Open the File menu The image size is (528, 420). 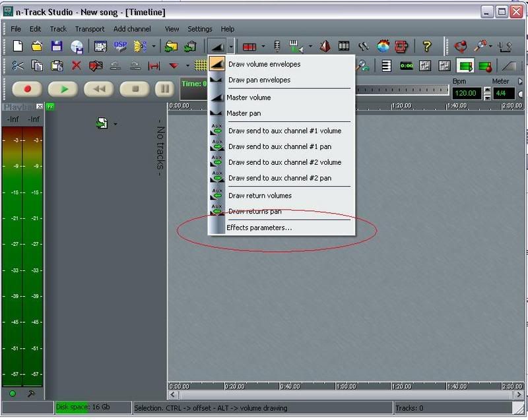pos(16,29)
